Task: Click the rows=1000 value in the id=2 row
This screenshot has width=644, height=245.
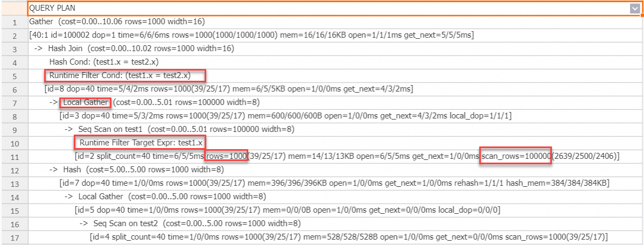Action: (x=227, y=156)
